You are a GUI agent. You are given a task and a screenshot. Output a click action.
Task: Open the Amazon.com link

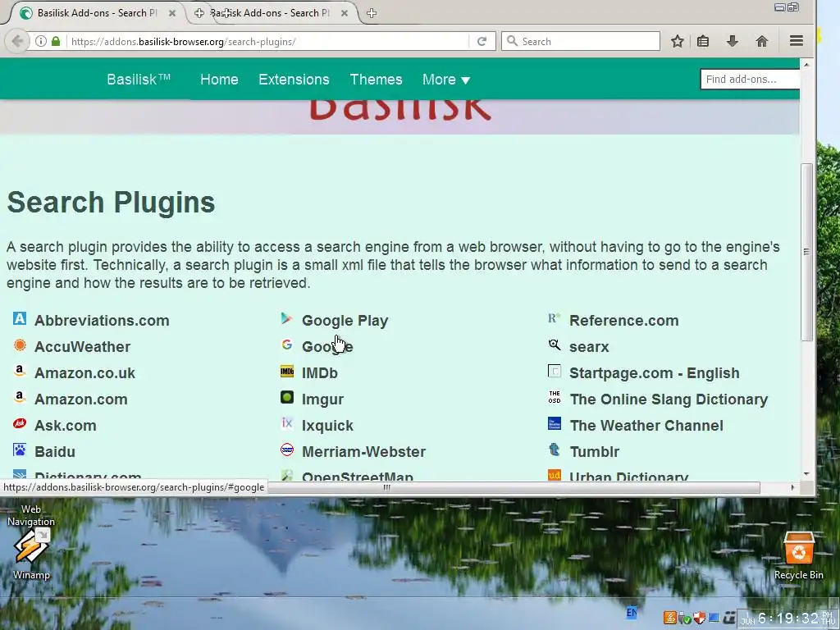81,399
